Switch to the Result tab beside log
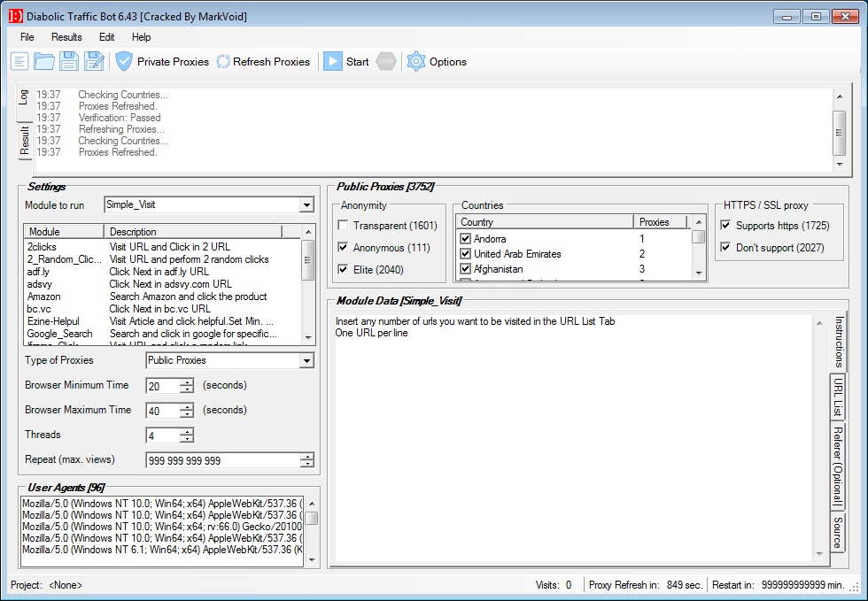 [x=25, y=140]
